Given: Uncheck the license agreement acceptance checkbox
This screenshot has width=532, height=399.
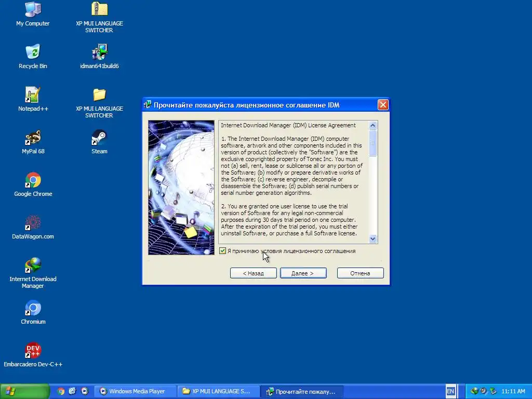Looking at the screenshot, I should 222,251.
